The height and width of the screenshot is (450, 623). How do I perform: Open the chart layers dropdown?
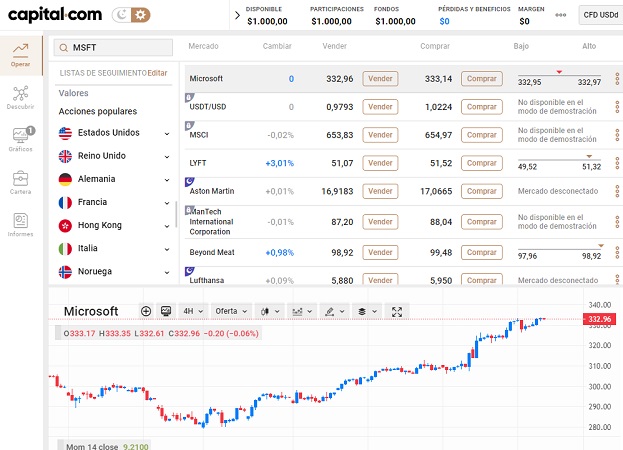[x=367, y=311]
